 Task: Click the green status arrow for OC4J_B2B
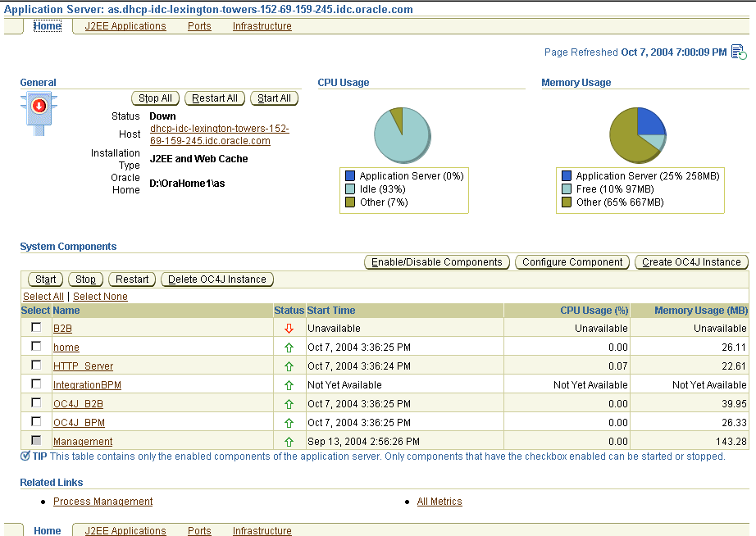[289, 404]
